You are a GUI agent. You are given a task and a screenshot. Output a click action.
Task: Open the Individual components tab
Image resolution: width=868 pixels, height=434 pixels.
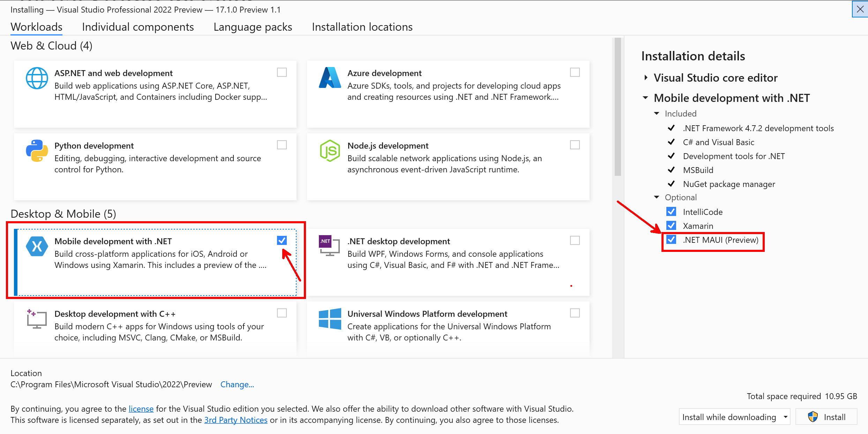tap(138, 27)
